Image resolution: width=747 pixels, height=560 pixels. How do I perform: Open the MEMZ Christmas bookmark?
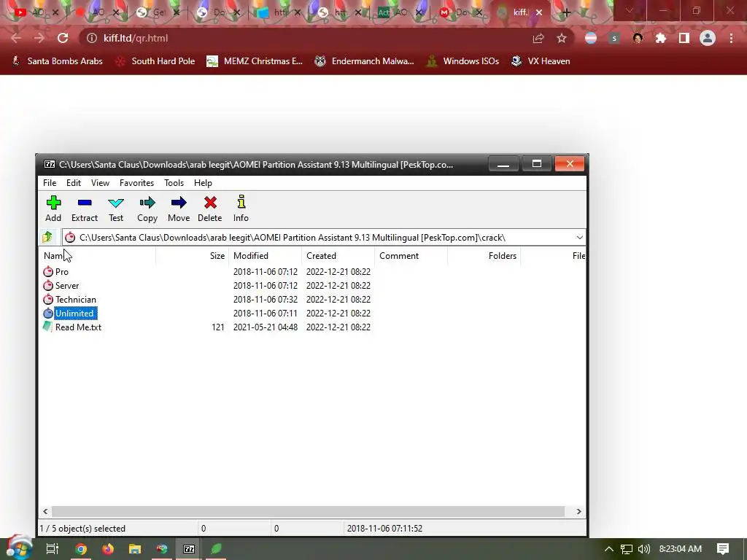click(x=255, y=61)
